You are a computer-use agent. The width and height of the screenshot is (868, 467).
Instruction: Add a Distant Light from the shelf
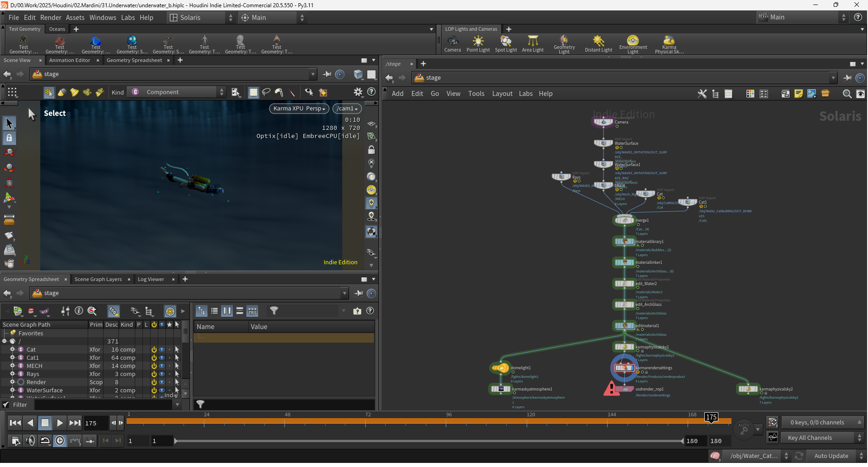[x=599, y=44]
